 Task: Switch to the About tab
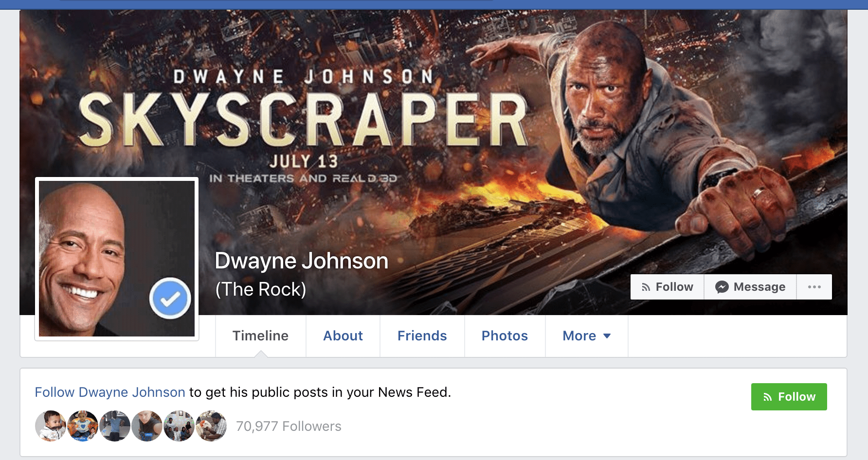click(343, 336)
